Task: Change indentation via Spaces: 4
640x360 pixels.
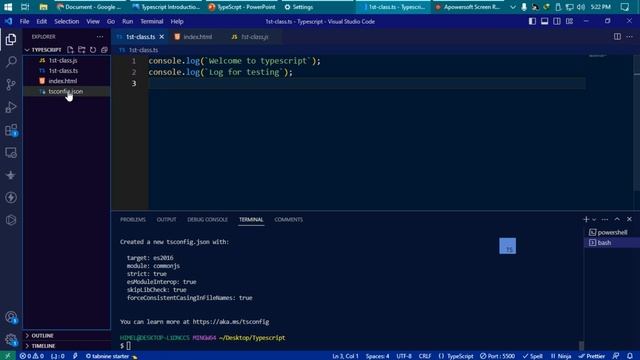Action: pyautogui.click(x=377, y=356)
